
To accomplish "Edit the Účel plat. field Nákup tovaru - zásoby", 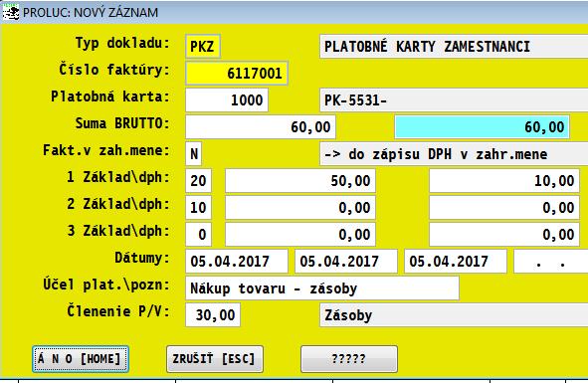I will 322,288.
